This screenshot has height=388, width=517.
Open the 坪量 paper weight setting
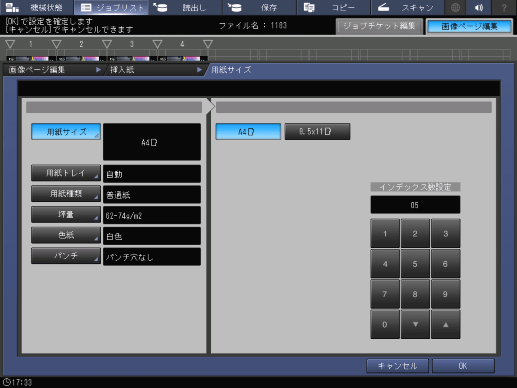66,214
